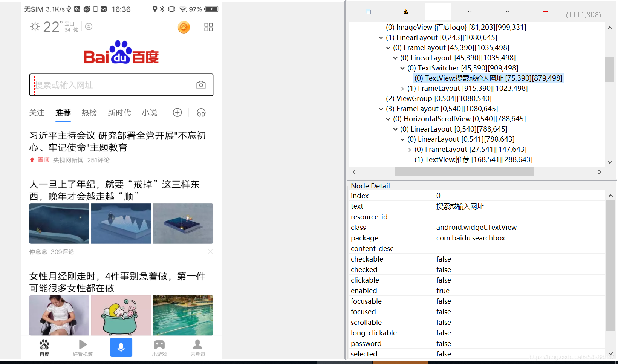The height and width of the screenshot is (364, 618).
Task: Tap the weather sun icon
Action: point(35,26)
